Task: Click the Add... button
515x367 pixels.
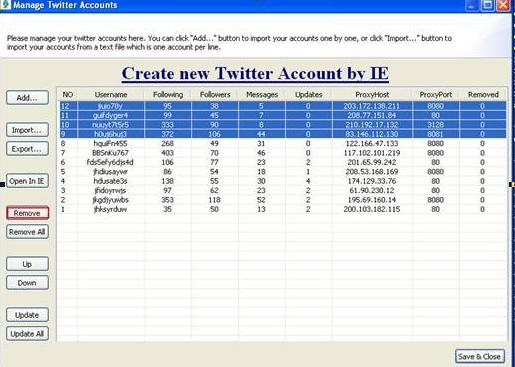Action: click(x=27, y=98)
